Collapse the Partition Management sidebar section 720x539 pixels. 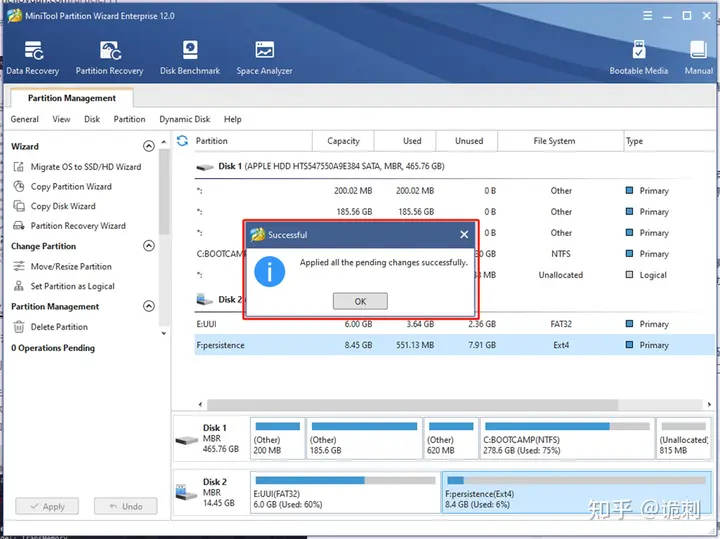[x=149, y=306]
